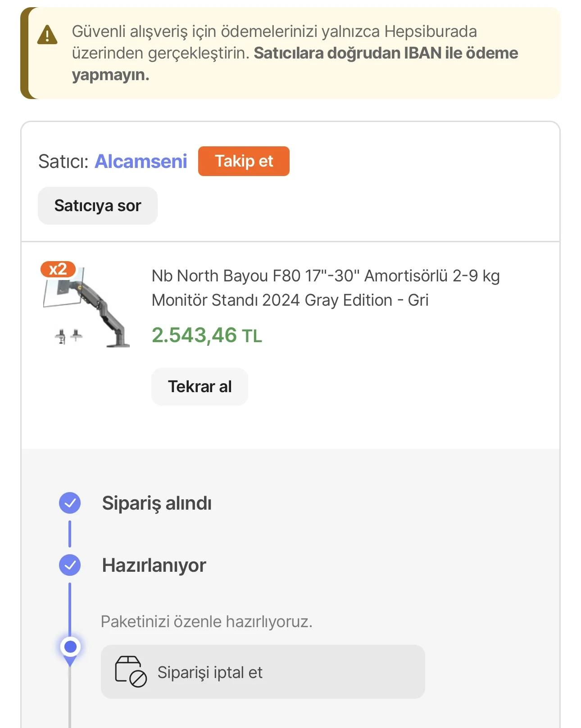581x728 pixels.
Task: Select the Sipariş alındı step label
Action: tap(157, 503)
